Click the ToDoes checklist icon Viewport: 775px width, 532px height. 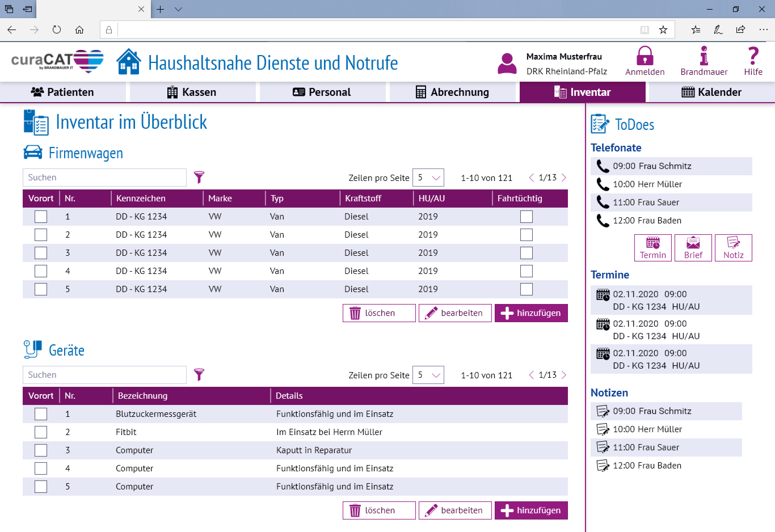600,124
